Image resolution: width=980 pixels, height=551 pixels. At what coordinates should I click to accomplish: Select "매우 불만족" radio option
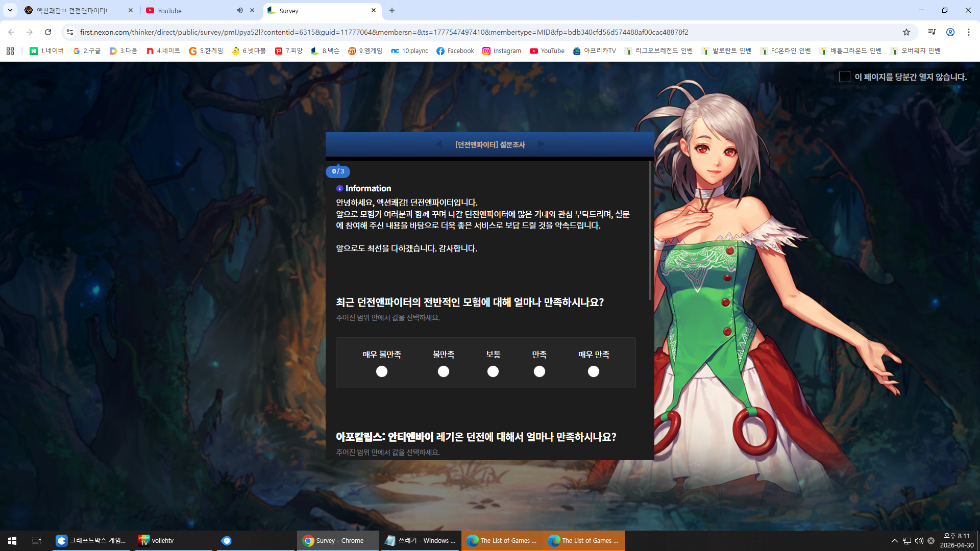point(381,371)
